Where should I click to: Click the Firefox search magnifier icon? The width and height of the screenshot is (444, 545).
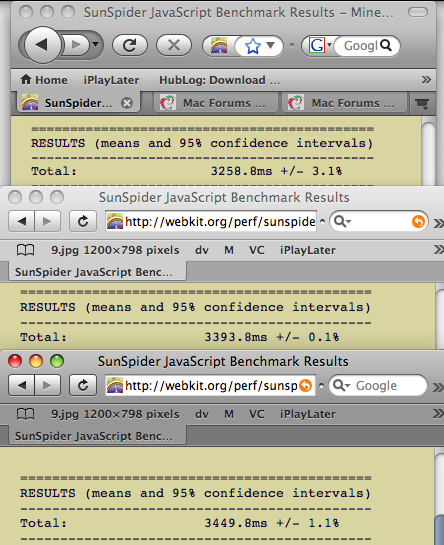386,45
